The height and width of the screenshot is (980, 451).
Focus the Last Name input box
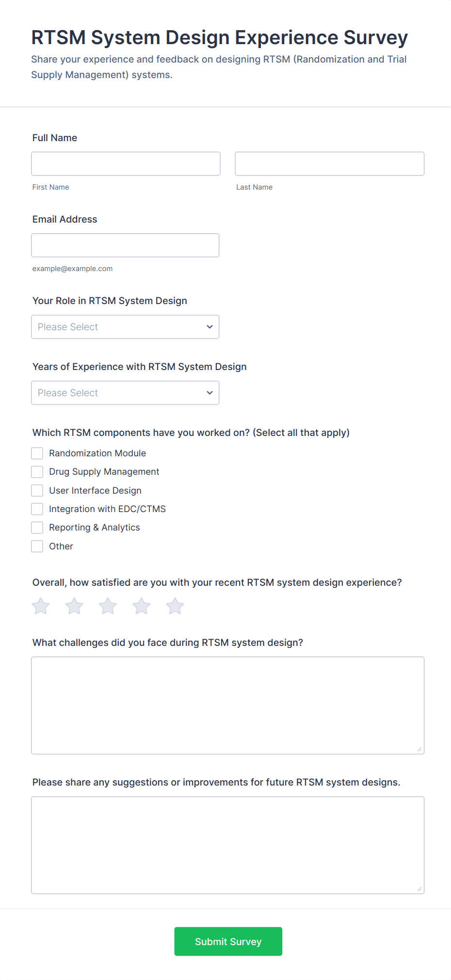pos(329,163)
